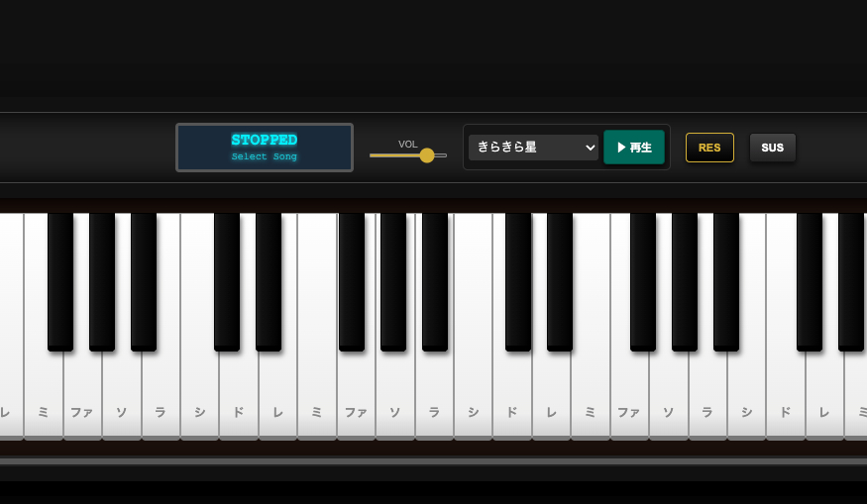Play the leftmost ド white key

coord(239,395)
